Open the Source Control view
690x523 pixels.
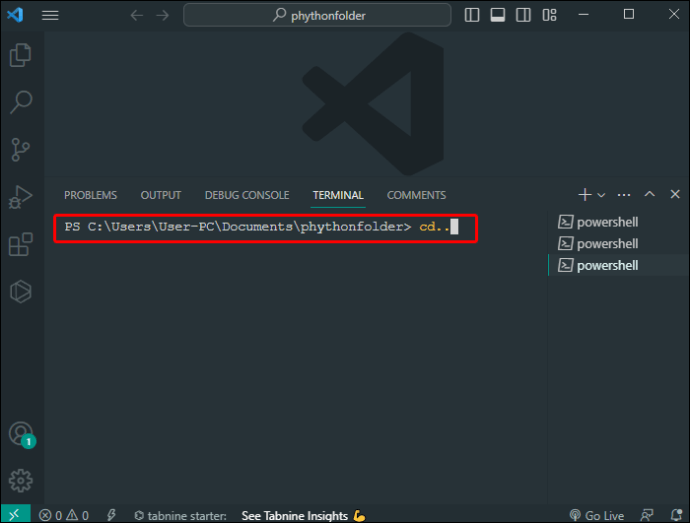pos(20,150)
